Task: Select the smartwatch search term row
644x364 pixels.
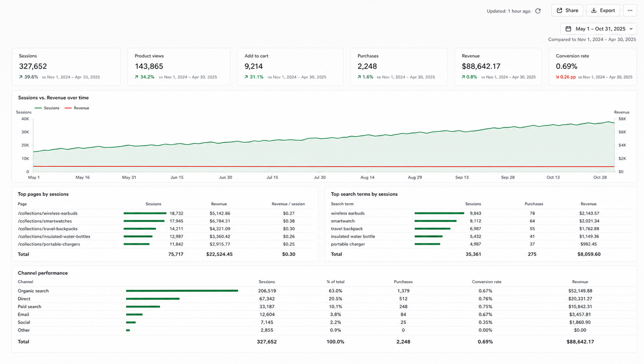Action: click(478, 221)
